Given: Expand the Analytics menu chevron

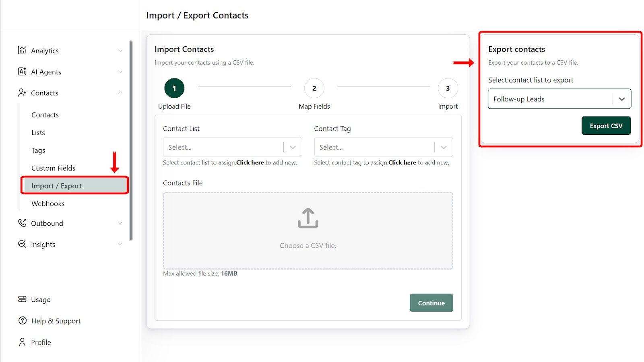Looking at the screenshot, I should 120,51.
